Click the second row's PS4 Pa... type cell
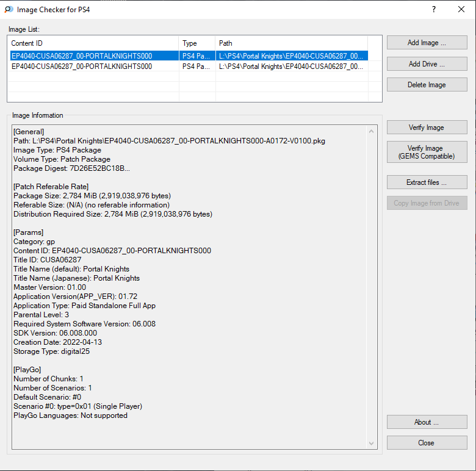This screenshot has width=476, height=471. [196, 67]
